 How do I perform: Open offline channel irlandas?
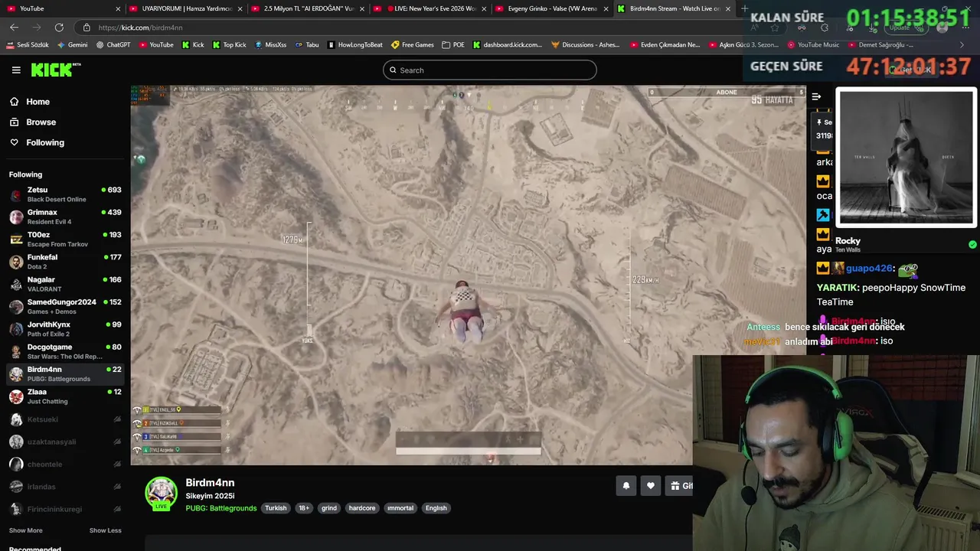point(65,487)
